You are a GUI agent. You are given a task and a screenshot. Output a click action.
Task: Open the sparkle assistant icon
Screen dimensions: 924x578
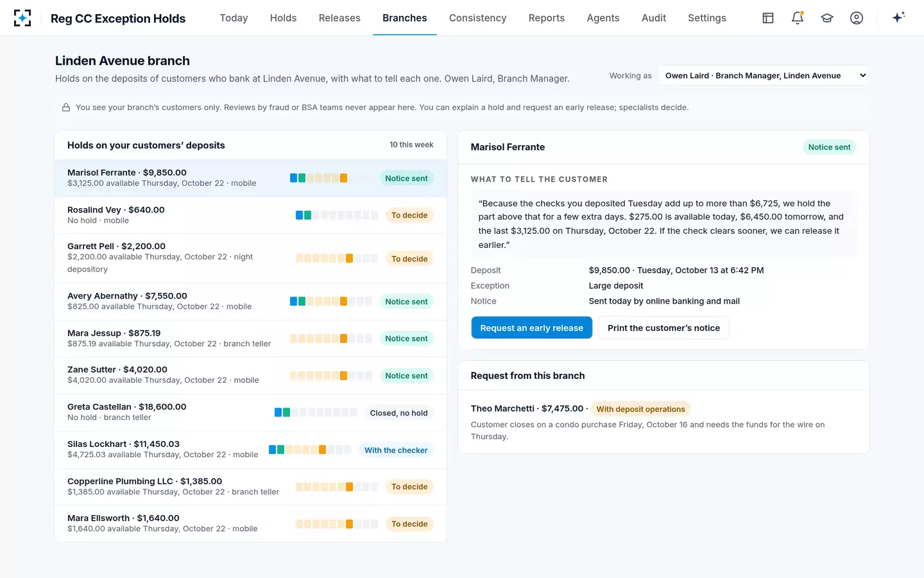pos(898,17)
